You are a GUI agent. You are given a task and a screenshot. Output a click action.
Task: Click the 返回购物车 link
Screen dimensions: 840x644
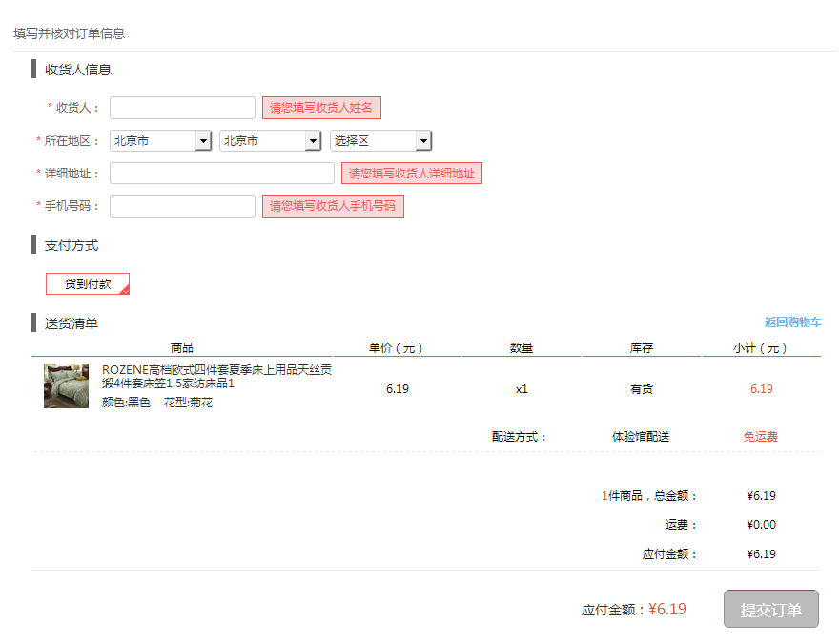(792, 322)
